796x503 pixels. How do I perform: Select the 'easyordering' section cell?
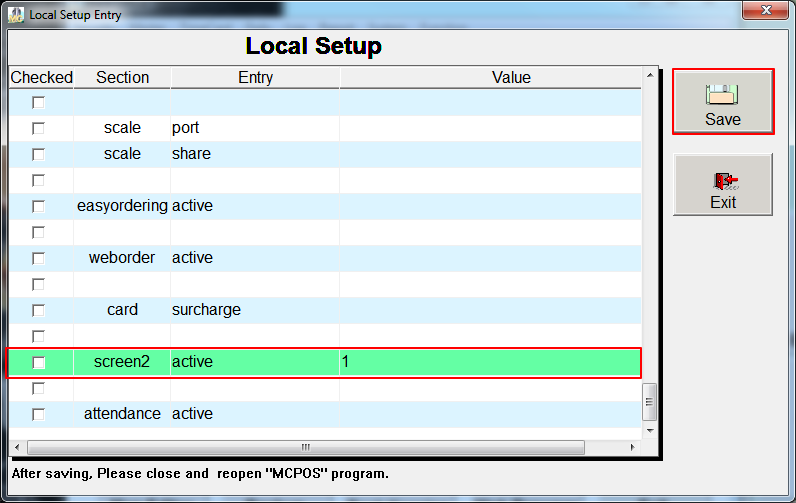point(122,206)
